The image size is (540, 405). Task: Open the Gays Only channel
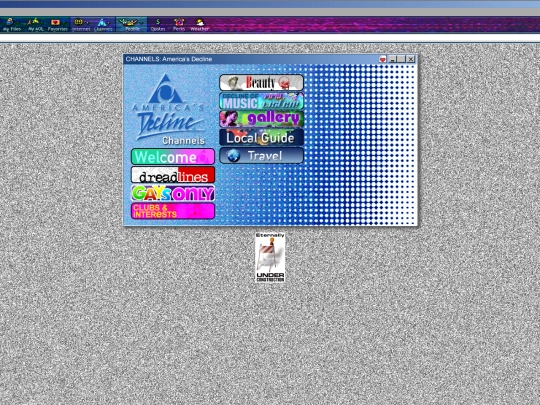pos(173,193)
